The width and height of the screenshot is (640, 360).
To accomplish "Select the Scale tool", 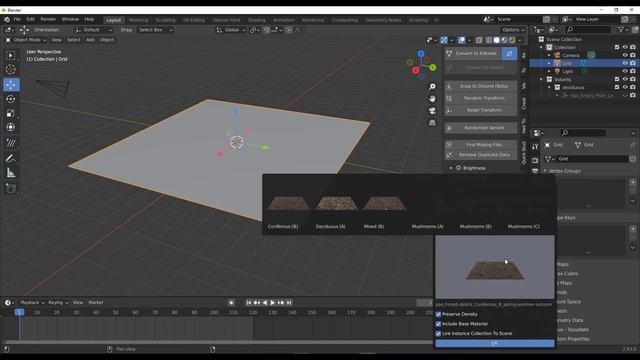I will coord(11,113).
